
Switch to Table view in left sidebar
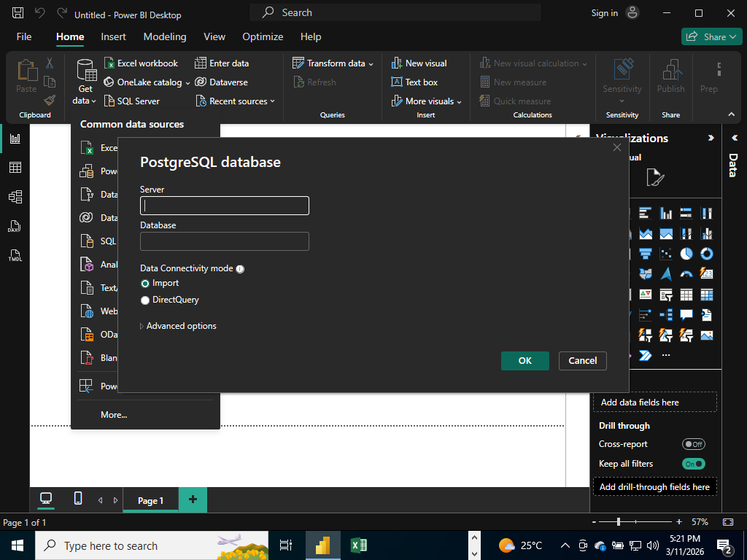point(15,168)
